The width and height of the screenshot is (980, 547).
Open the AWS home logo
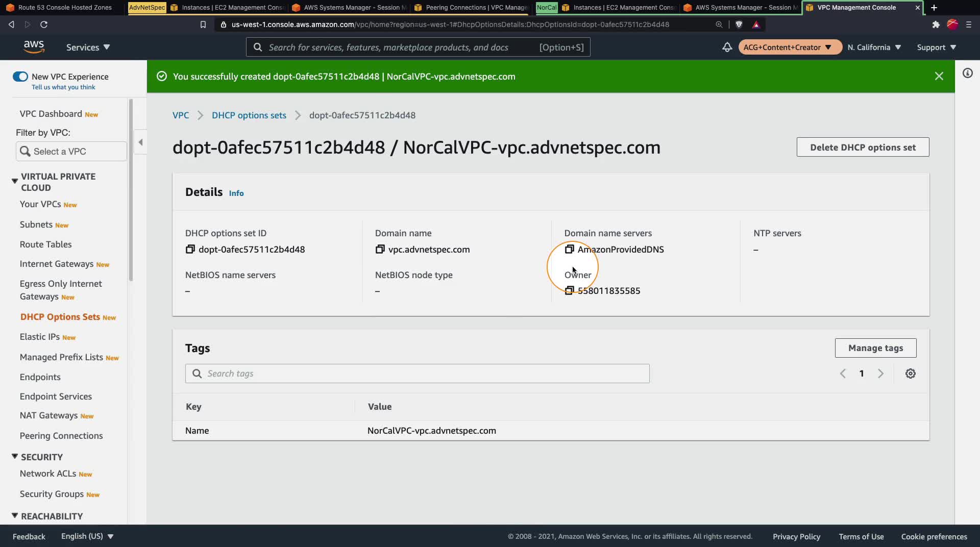(x=34, y=47)
